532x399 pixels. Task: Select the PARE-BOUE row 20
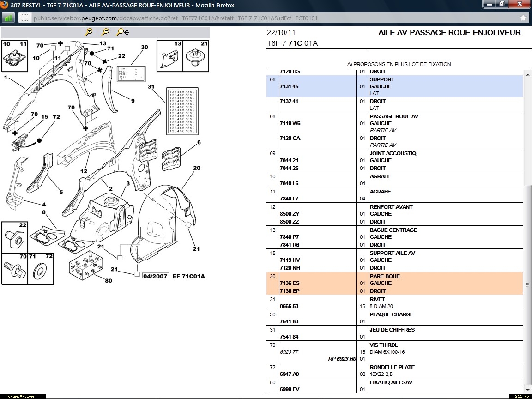click(x=394, y=283)
